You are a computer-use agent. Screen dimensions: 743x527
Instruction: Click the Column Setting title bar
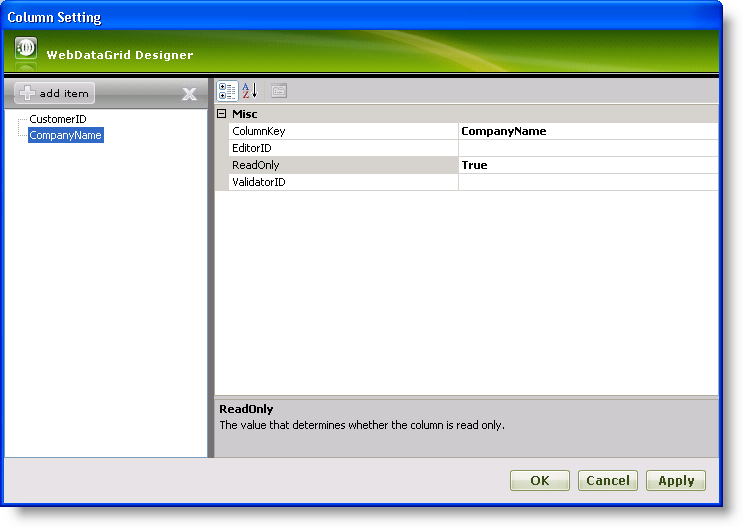pos(361,17)
